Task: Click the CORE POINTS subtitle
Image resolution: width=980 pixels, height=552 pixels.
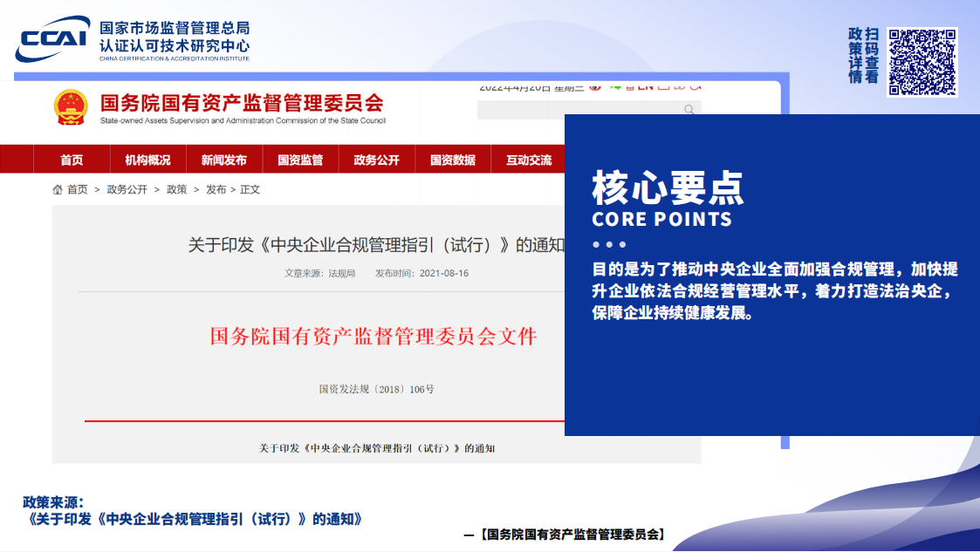Action: pyautogui.click(x=661, y=219)
